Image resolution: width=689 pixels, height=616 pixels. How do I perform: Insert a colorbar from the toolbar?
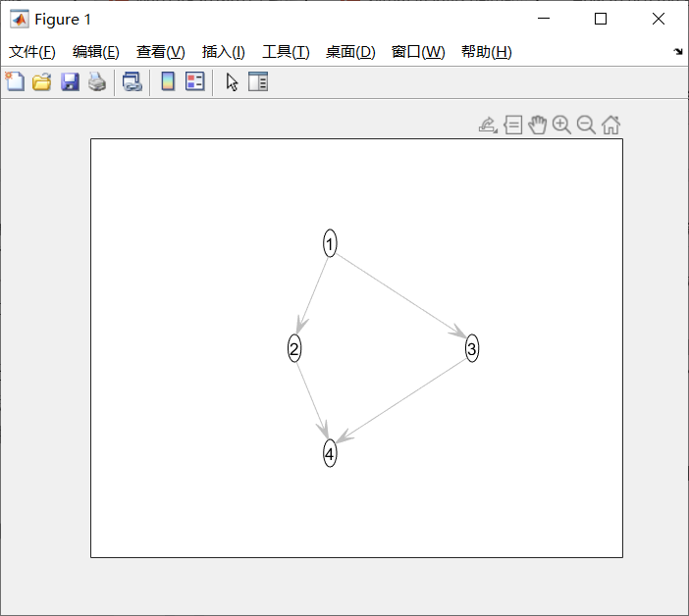click(x=168, y=81)
